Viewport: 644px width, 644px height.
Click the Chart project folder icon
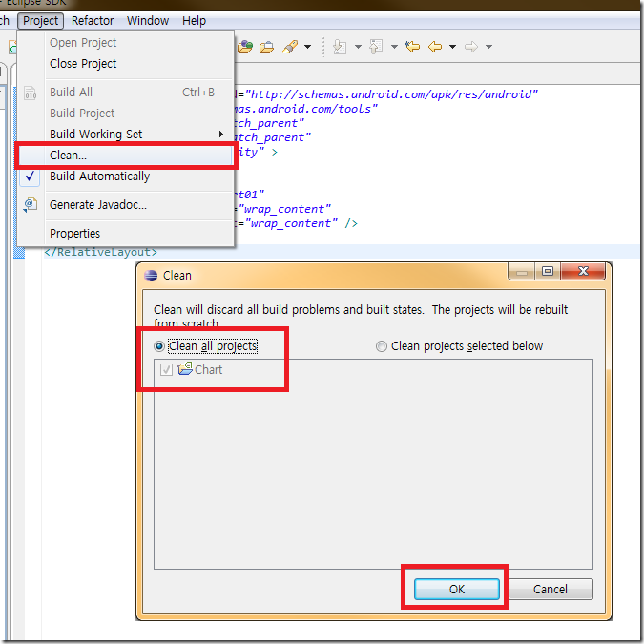(185, 368)
